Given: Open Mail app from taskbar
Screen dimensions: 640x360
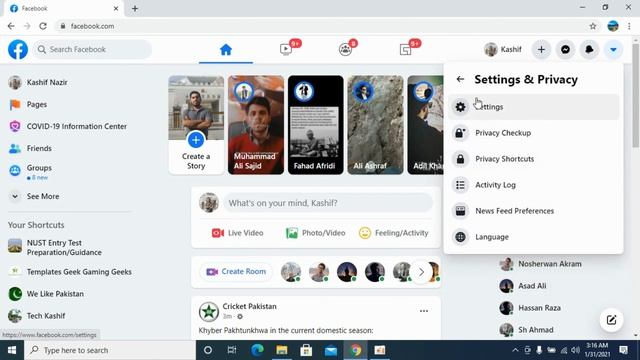Looking at the screenshot, I should [331, 350].
